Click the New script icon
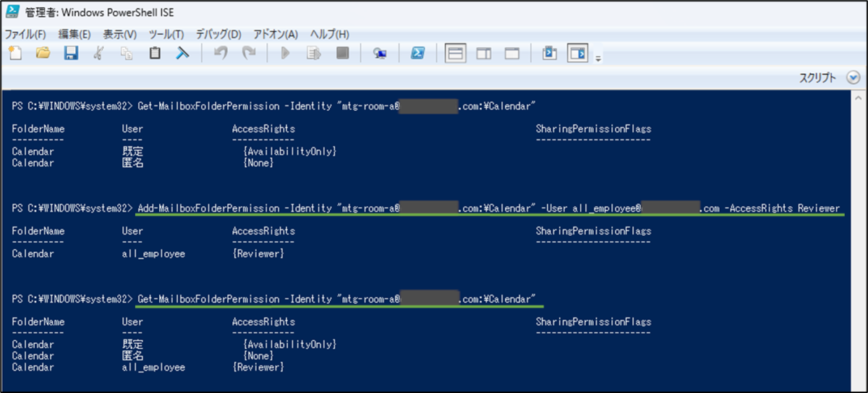This screenshot has width=868, height=393. click(14, 53)
